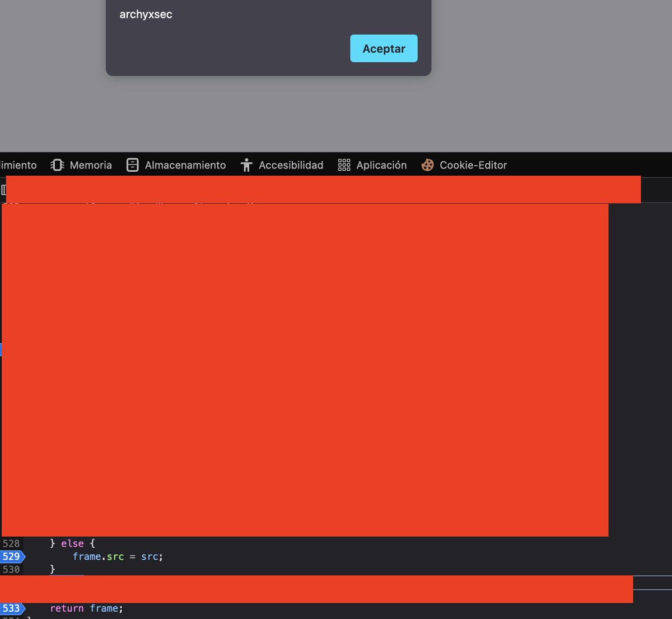Open the Almacenamiento devtools tab
The height and width of the screenshot is (619, 672).
(176, 165)
